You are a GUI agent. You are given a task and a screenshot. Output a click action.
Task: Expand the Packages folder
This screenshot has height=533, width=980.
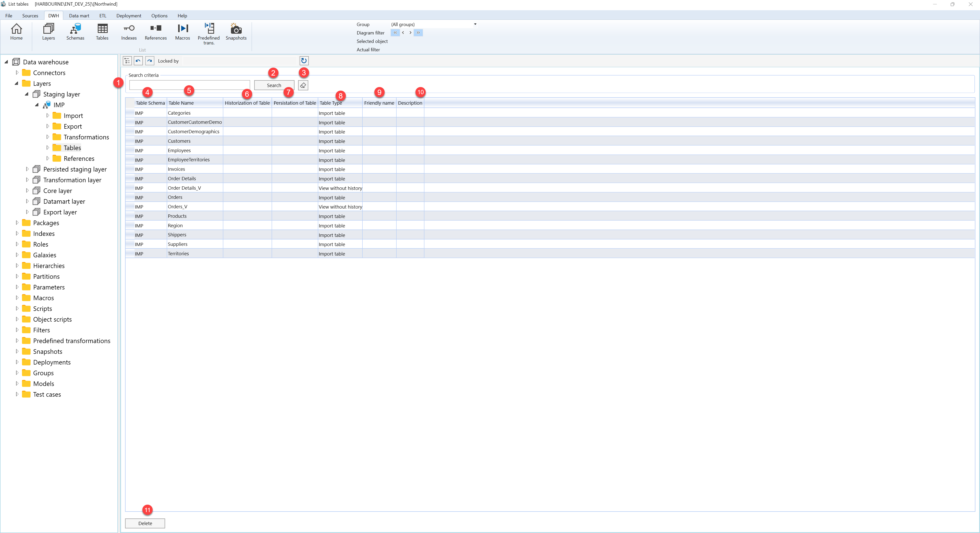click(17, 223)
